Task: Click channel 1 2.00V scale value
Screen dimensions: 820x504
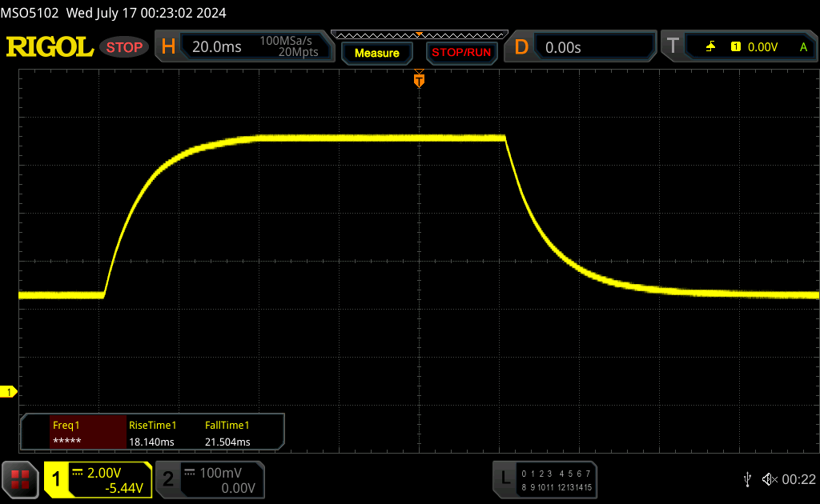Action: (104, 473)
